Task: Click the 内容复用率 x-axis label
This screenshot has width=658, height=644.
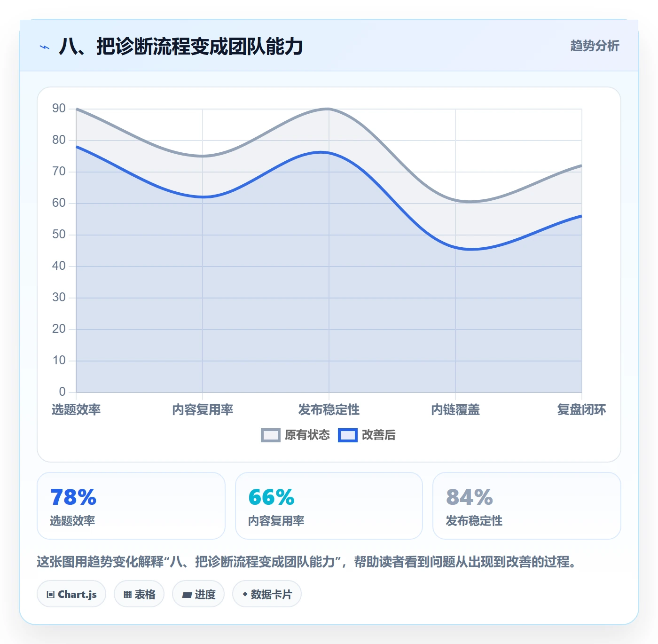Action: click(203, 409)
